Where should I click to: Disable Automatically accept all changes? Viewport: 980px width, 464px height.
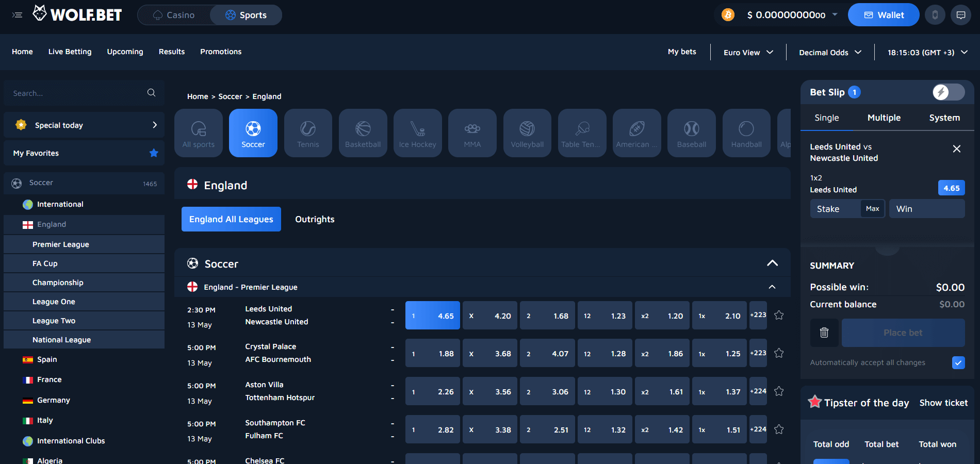958,362
